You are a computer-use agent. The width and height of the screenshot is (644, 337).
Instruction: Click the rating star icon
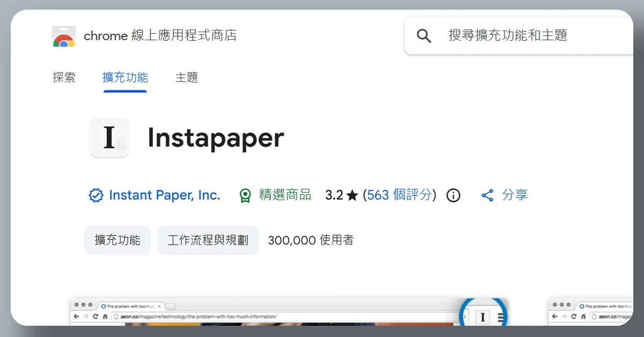(x=352, y=195)
